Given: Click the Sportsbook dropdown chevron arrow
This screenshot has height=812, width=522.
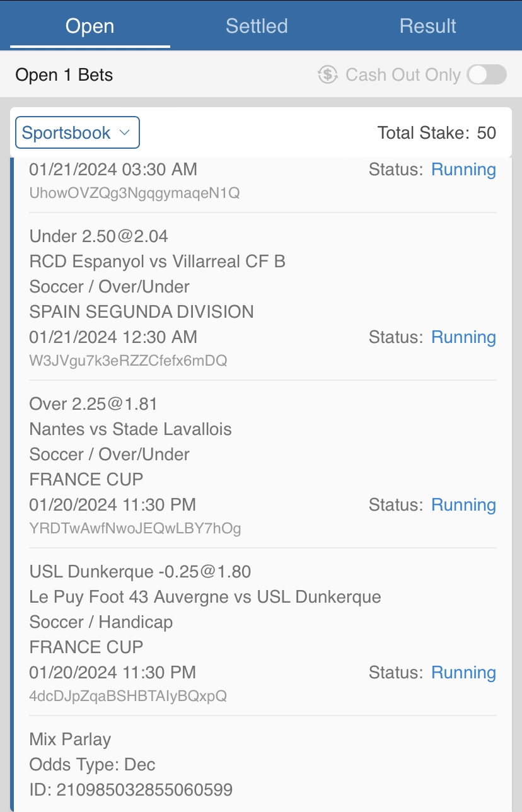Looking at the screenshot, I should tap(124, 133).
